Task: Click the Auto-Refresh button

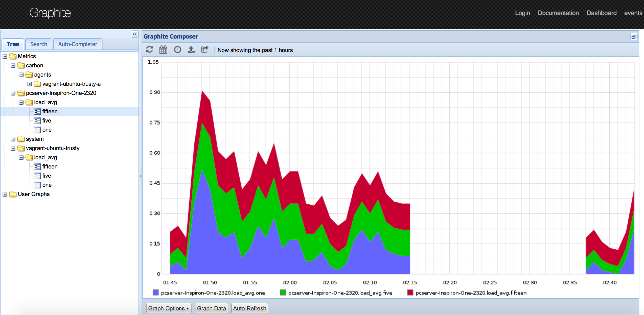Action: [x=249, y=308]
